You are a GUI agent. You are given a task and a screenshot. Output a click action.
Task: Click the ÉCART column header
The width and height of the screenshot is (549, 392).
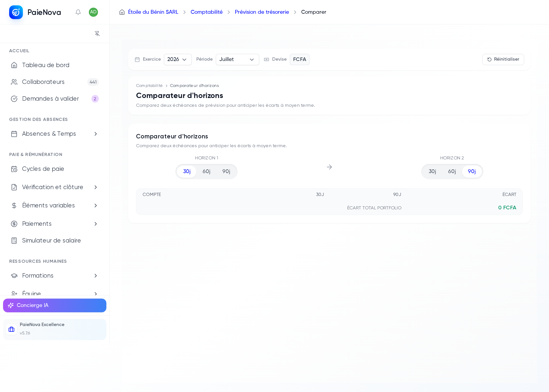[509, 194]
